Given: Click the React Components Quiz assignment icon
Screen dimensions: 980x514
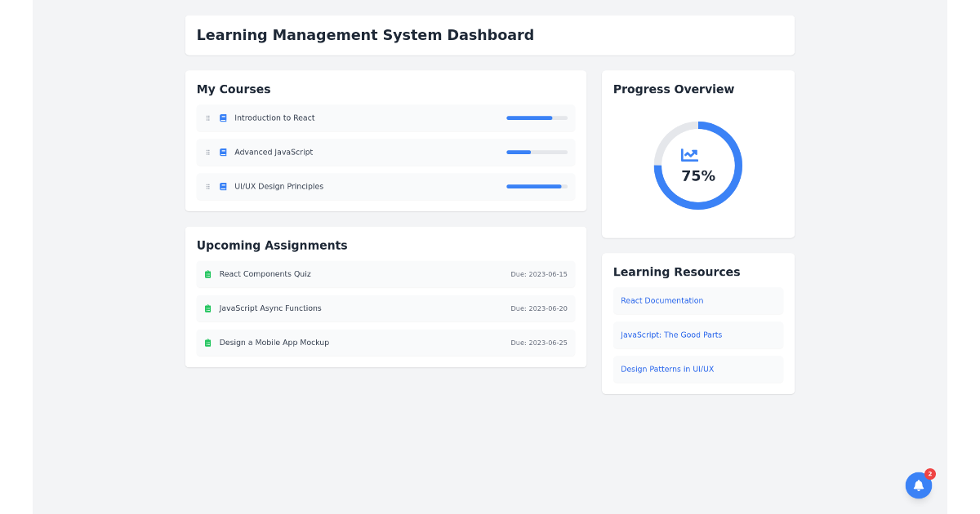Looking at the screenshot, I should click(x=207, y=274).
